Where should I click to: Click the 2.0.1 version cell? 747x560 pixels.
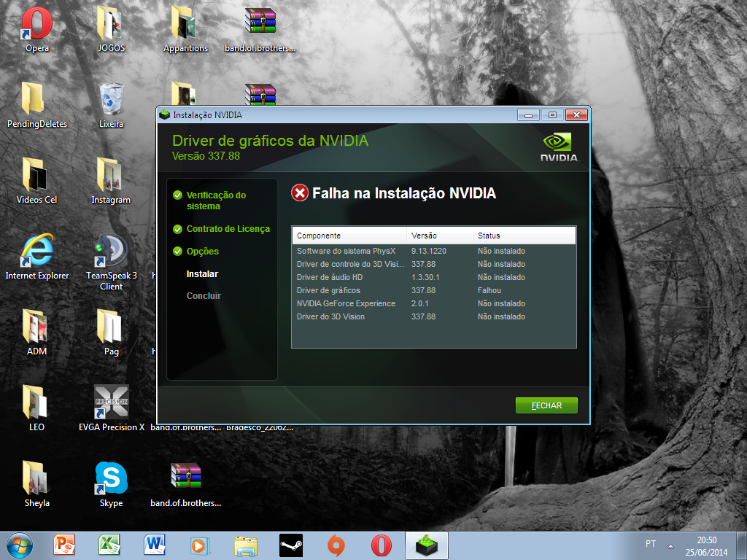pos(419,303)
